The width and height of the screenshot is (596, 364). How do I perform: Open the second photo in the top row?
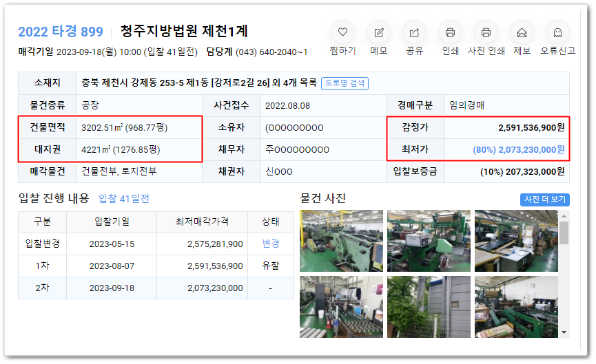(x=429, y=241)
